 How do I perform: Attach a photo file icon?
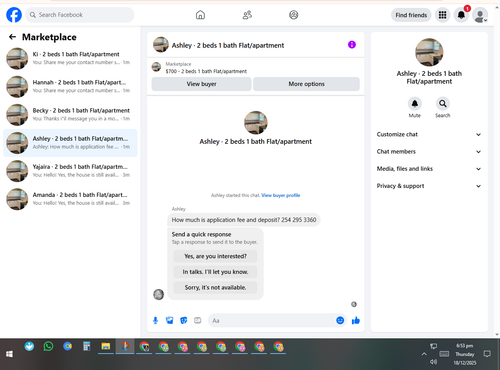[x=170, y=321]
